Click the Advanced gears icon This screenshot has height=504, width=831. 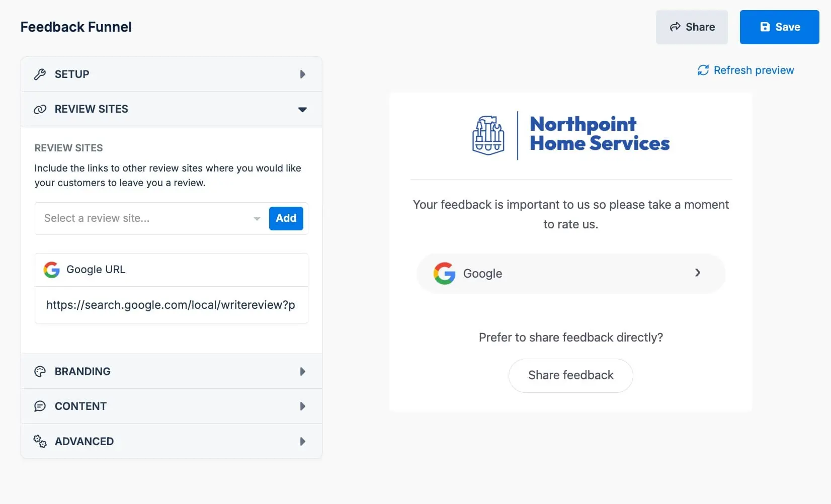(x=40, y=442)
